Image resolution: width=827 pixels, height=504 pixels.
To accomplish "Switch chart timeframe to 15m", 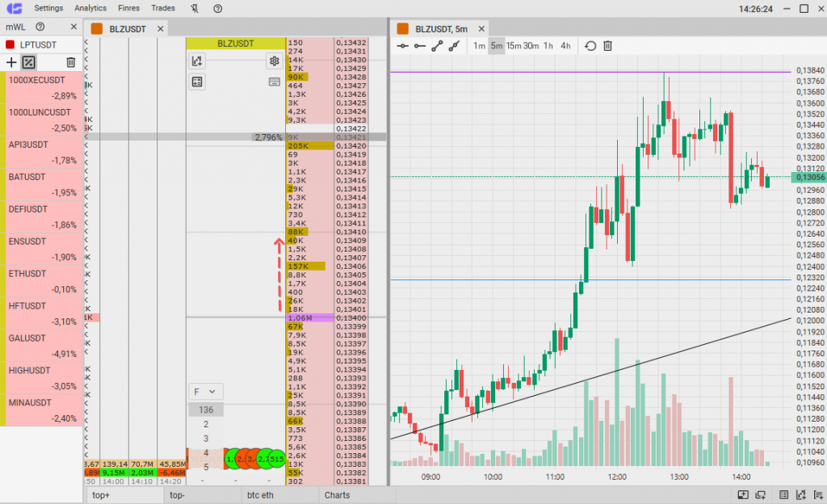I will (x=514, y=46).
